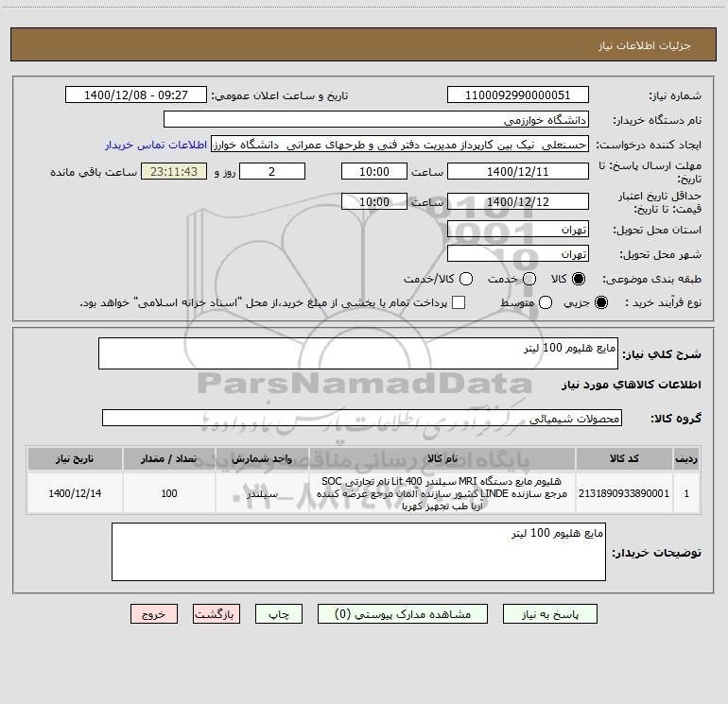The height and width of the screenshot is (704, 728).
Task: Click the need number field 1100092990000051
Action: [x=518, y=95]
